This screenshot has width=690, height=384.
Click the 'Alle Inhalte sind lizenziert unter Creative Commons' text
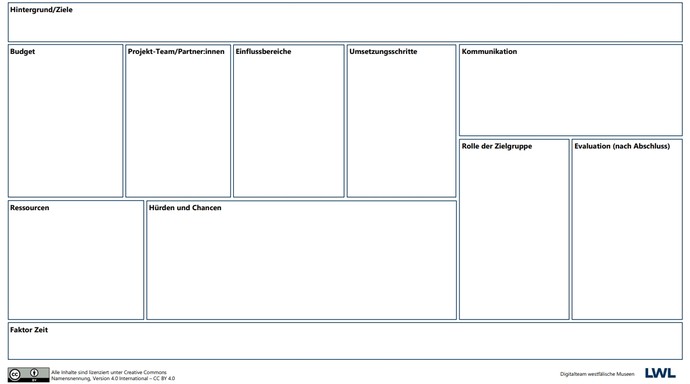[109, 372]
